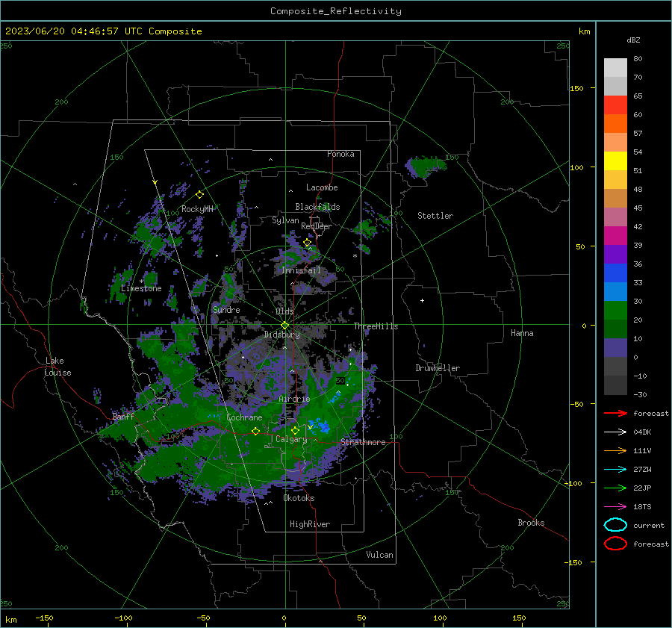Screen dimensions: 672x628
Task: Select the light gray 80-70 dBZ swatch
Action: [x=615, y=68]
